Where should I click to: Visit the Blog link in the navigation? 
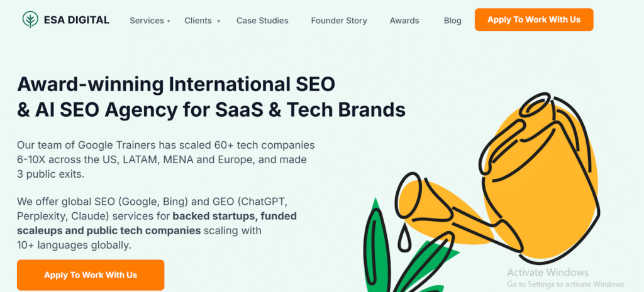[452, 21]
